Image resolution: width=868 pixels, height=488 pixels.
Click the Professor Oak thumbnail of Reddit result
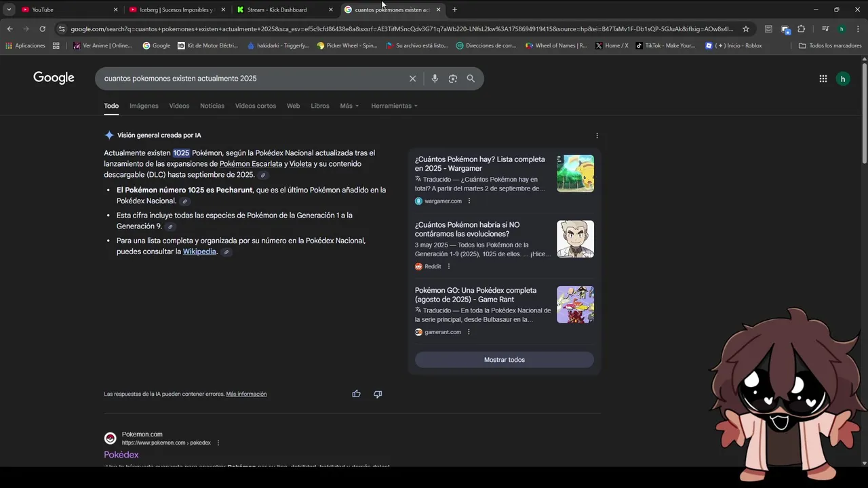(x=575, y=239)
